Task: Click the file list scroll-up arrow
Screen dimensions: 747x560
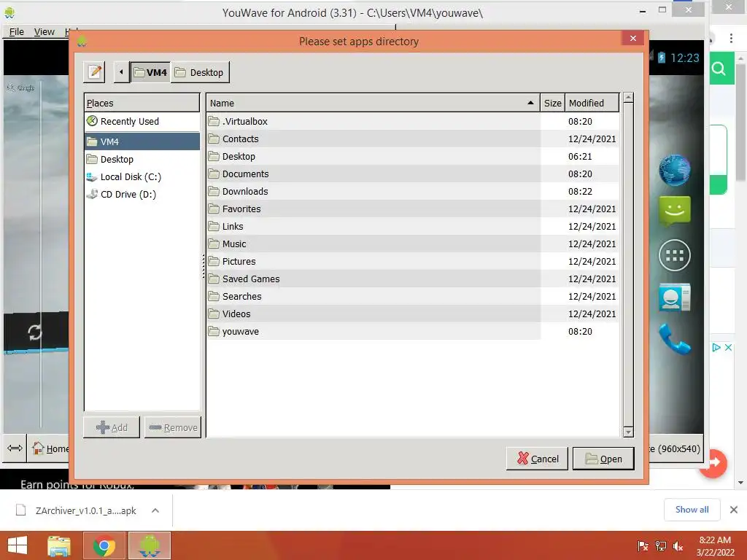Action: [628, 98]
